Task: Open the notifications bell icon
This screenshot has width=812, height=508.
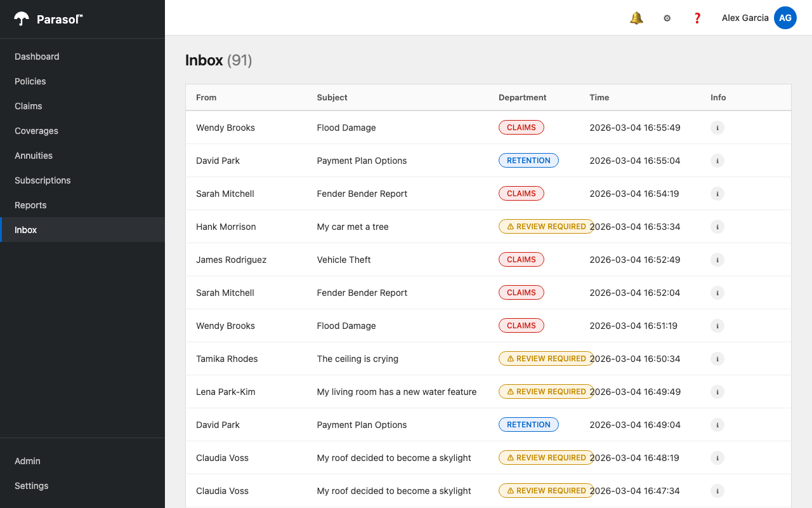Action: (636, 18)
